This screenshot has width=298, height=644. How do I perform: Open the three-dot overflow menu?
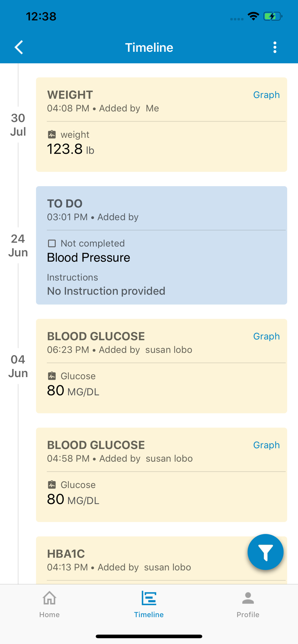(x=275, y=47)
